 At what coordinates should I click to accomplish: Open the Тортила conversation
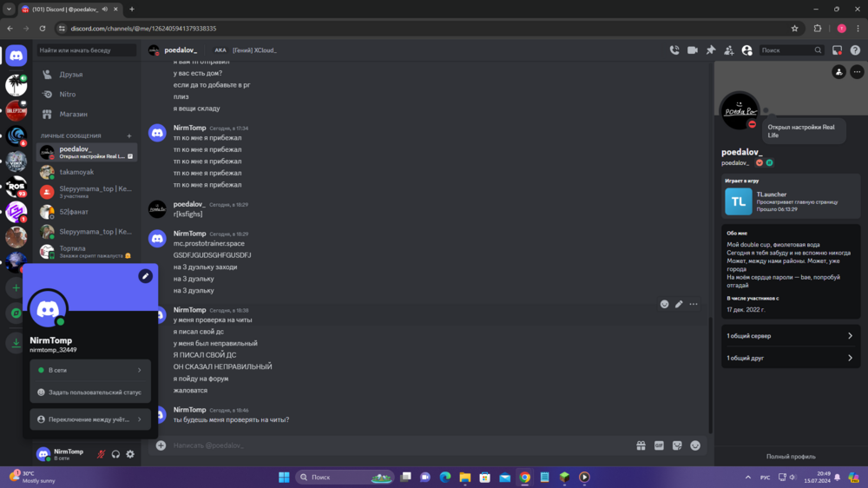click(87, 252)
